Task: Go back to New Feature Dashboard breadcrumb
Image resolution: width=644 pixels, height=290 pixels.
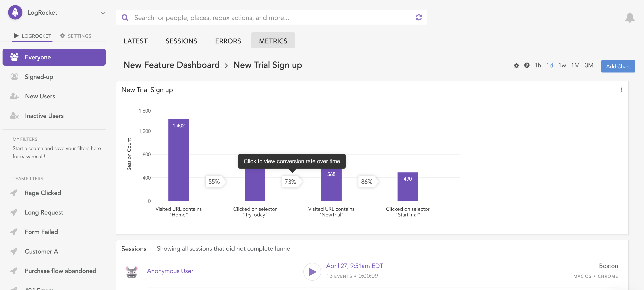Action: 171,65
